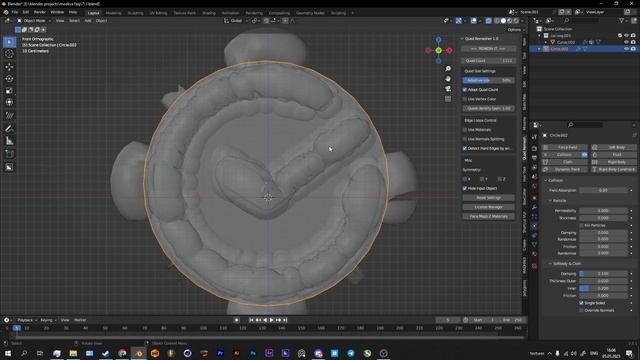Click the REMESH IT button
This screenshot has width=640, height=360.
point(488,49)
